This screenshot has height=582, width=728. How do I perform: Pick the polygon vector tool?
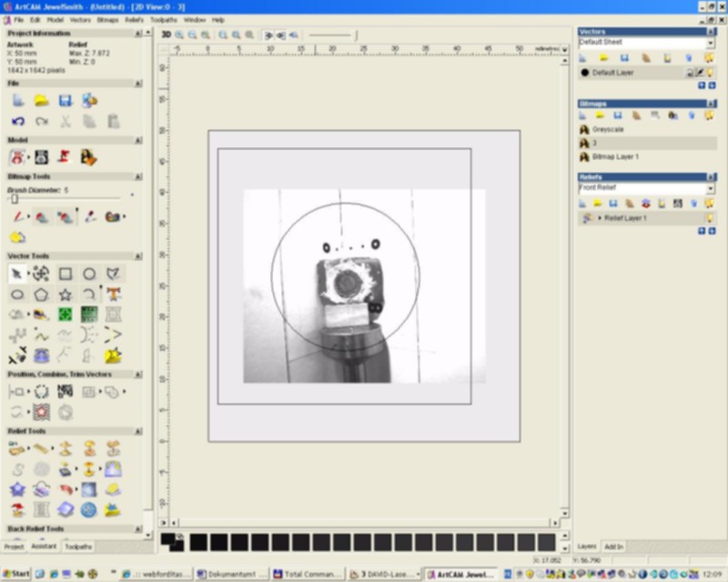(x=41, y=295)
